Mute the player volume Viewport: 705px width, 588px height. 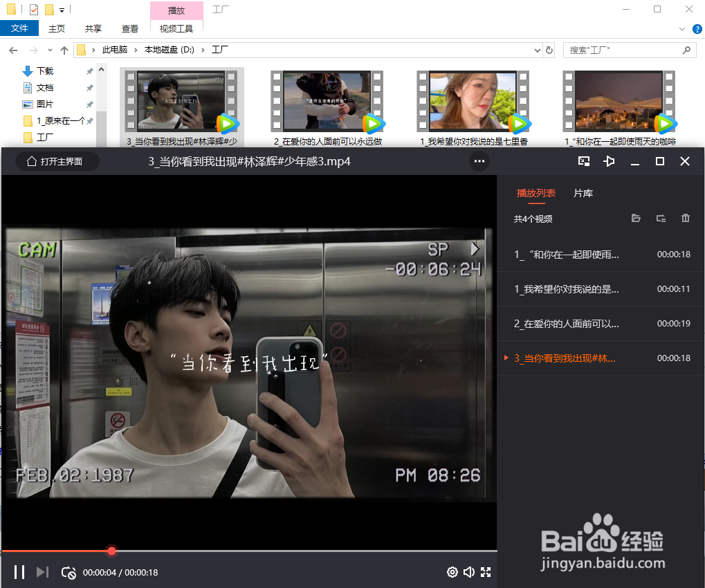coord(469,572)
